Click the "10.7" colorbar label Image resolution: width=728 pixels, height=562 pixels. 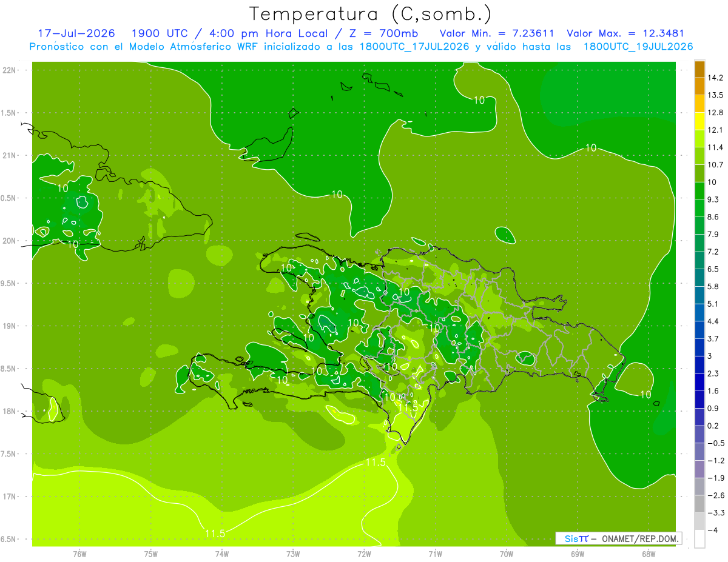716,165
